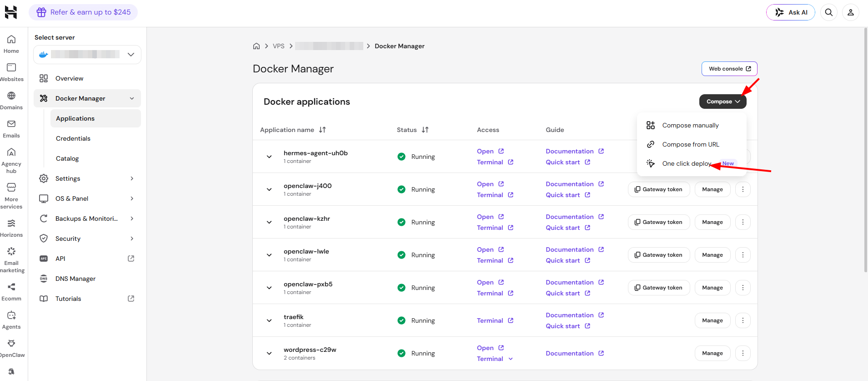Choose Compose manually
This screenshot has width=868, height=381.
click(692, 125)
